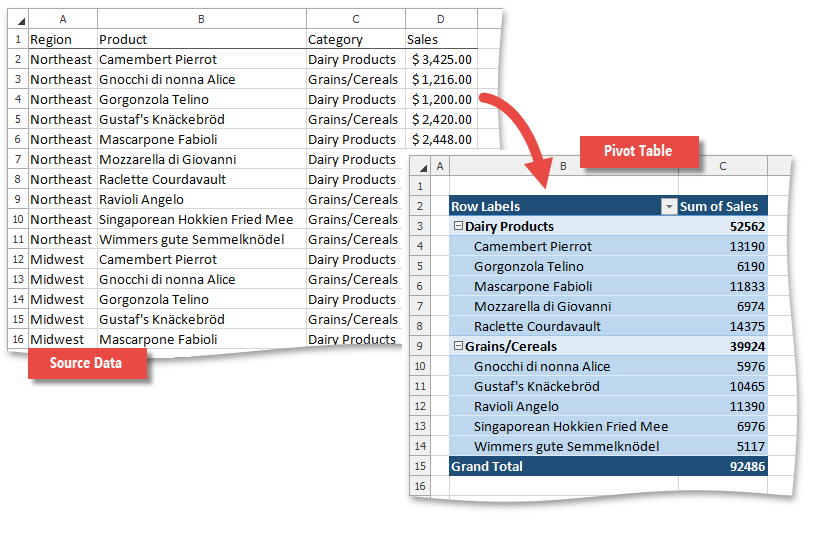
Task: Select Northeast Ravioli Angelo product cell
Action: (202, 200)
